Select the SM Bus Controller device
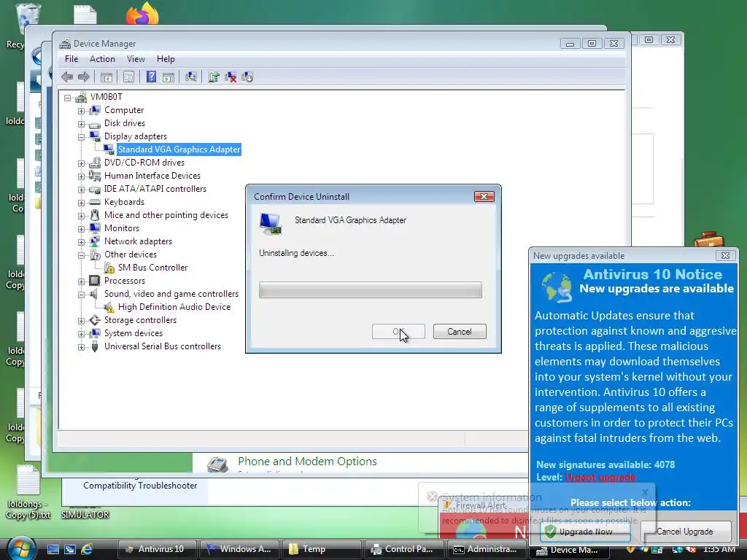 click(x=152, y=268)
